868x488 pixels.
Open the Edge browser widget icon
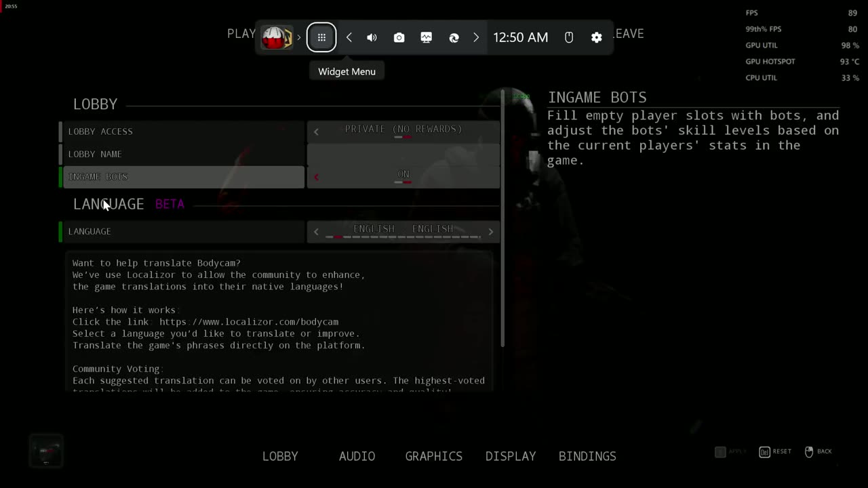point(454,37)
